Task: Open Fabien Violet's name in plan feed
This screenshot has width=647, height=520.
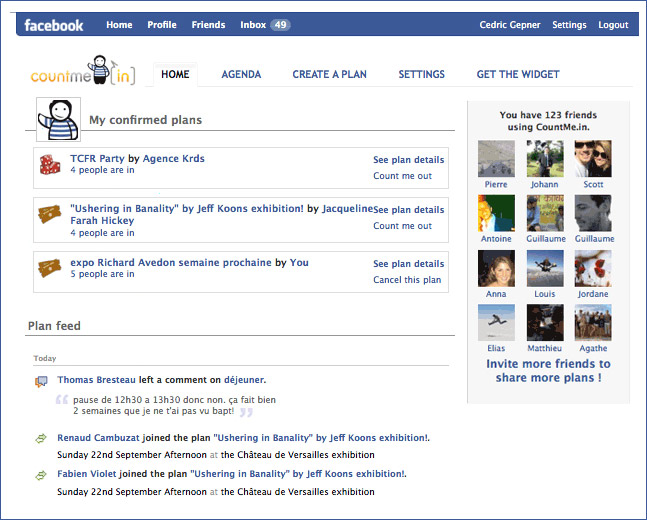Action: (x=87, y=474)
